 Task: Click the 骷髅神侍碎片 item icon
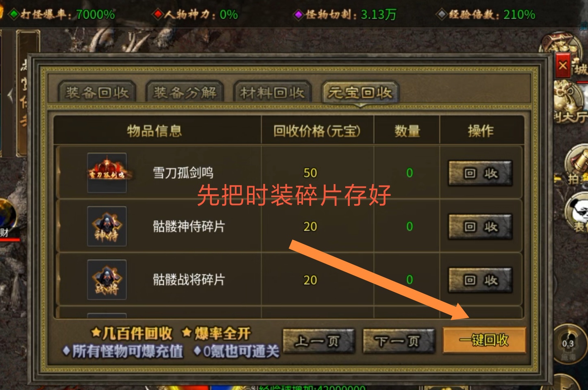[107, 226]
